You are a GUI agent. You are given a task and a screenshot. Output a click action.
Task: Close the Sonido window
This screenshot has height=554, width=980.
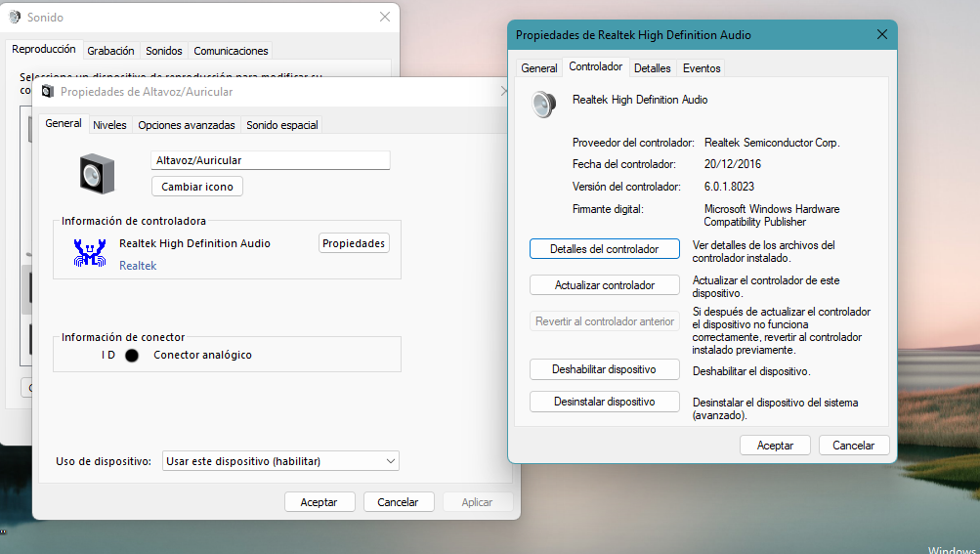(x=385, y=17)
